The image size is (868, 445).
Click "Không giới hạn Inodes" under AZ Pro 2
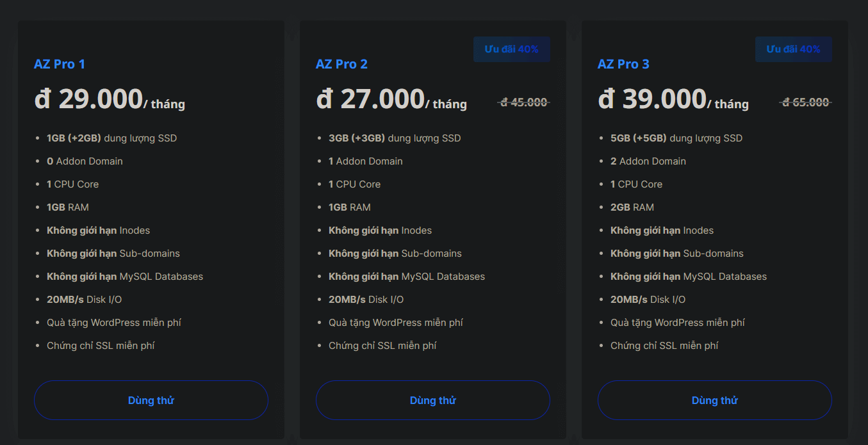tap(381, 231)
